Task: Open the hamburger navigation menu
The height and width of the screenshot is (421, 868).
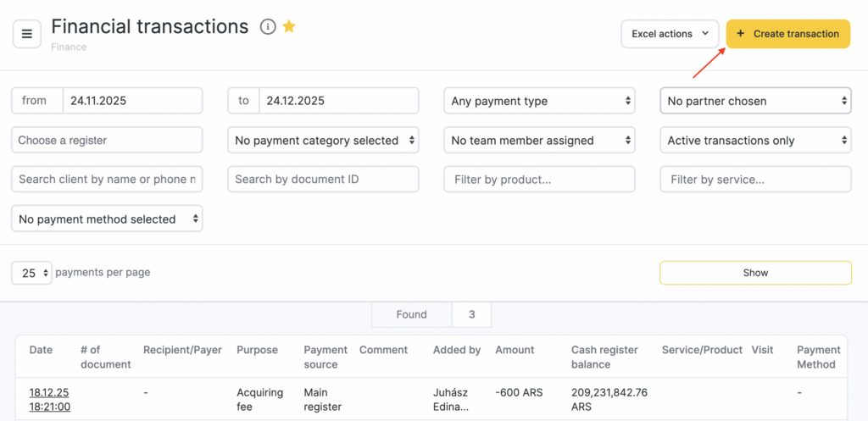Action: pos(26,34)
